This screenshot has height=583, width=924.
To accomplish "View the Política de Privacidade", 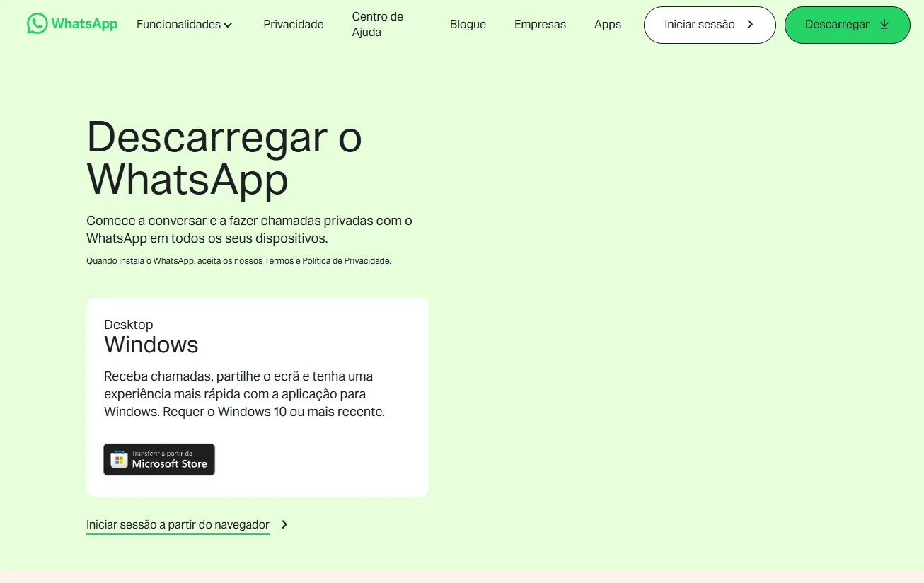I will [x=345, y=260].
